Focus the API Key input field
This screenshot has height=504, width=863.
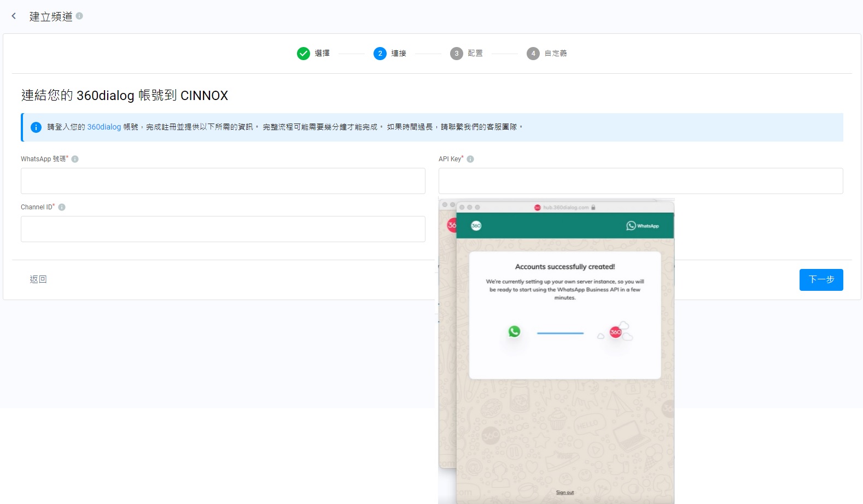coord(641,181)
